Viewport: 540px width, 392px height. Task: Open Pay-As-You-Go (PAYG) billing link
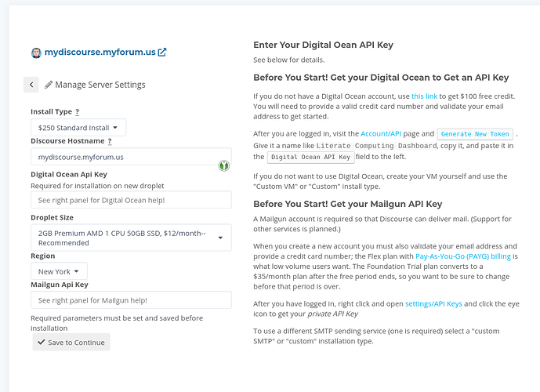pyautogui.click(x=463, y=256)
